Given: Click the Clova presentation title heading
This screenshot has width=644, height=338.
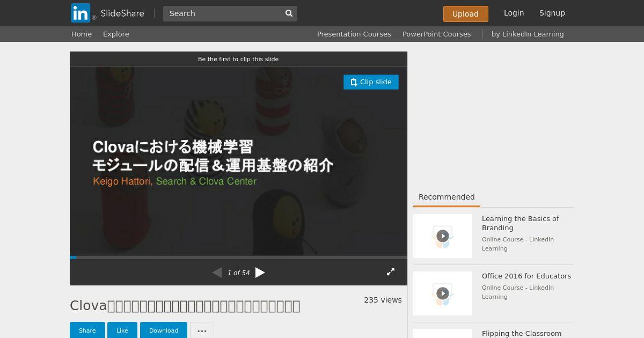Looking at the screenshot, I should [x=185, y=306].
